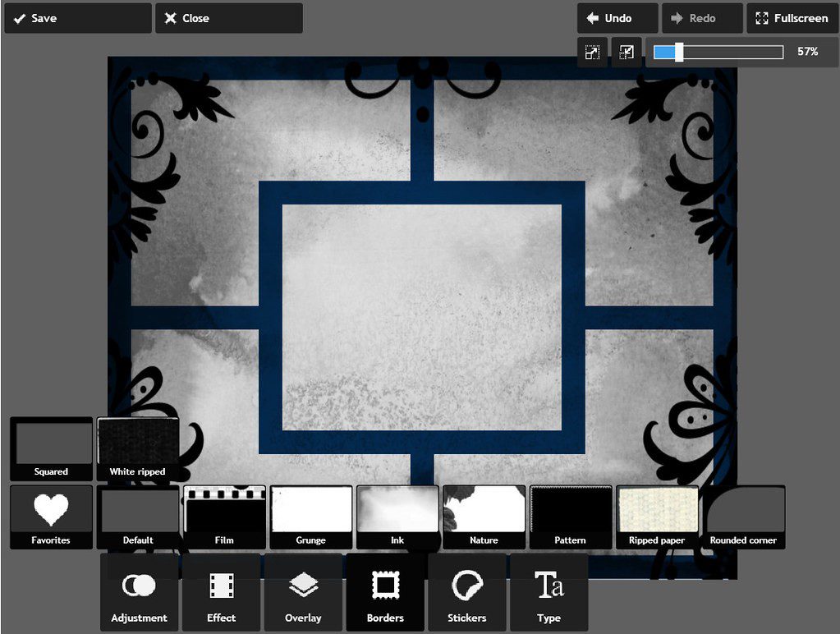Click the fit-to-screen zoom icon
The height and width of the screenshot is (634, 840).
[x=593, y=52]
